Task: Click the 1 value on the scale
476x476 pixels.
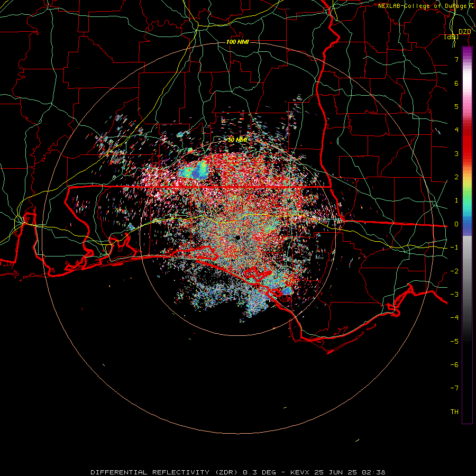Action: pyautogui.click(x=456, y=200)
